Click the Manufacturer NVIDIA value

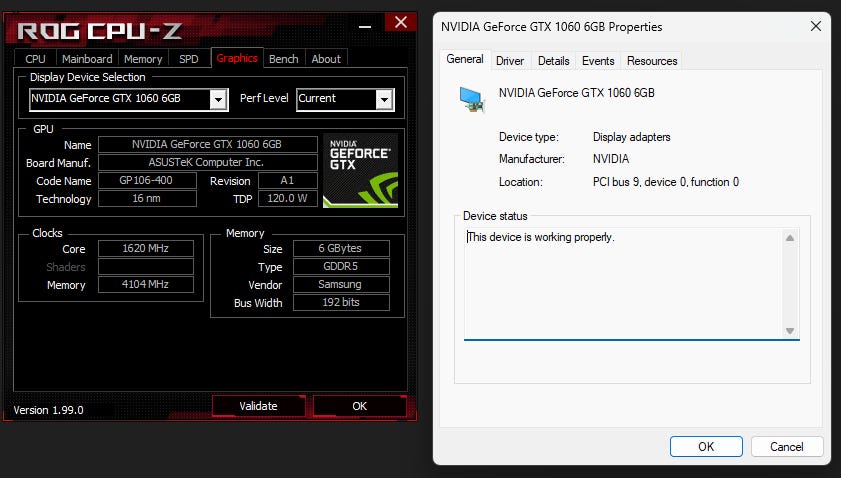pyautogui.click(x=611, y=159)
